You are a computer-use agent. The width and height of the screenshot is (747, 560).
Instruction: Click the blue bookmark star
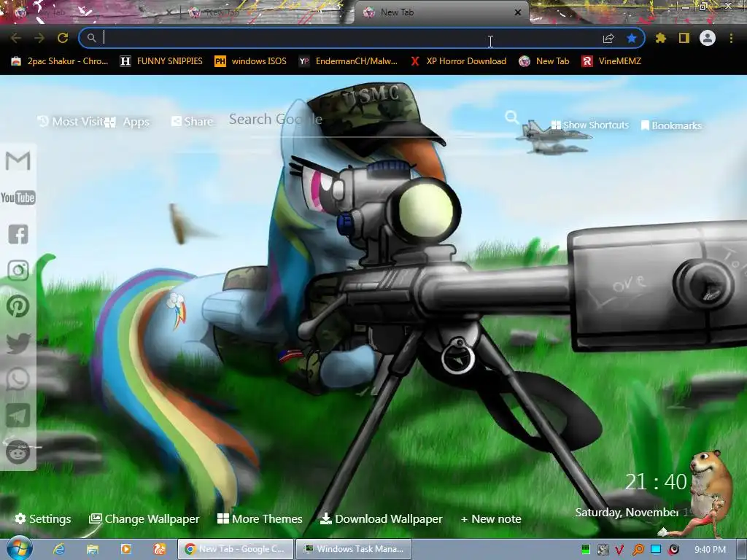coord(632,38)
